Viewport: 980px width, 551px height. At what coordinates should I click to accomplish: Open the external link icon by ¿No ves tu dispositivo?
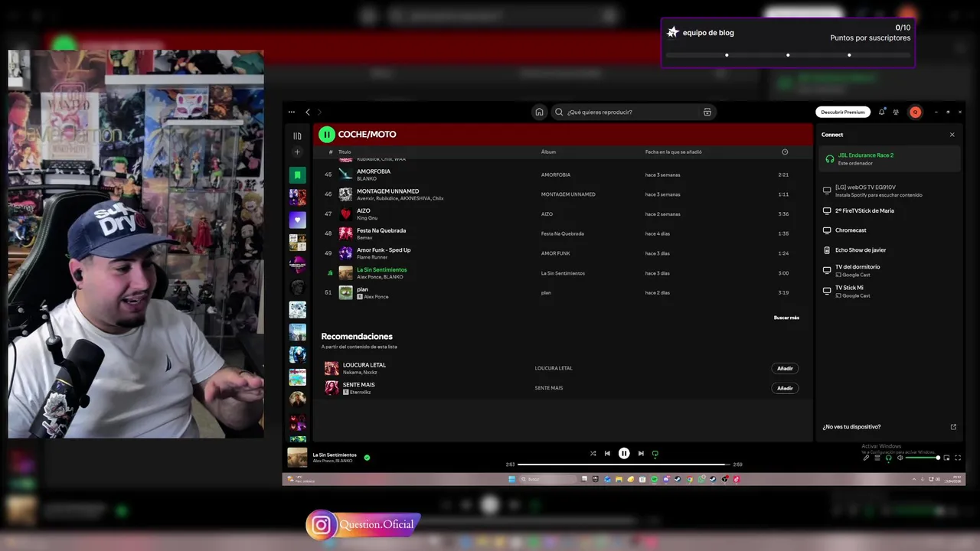[953, 427]
